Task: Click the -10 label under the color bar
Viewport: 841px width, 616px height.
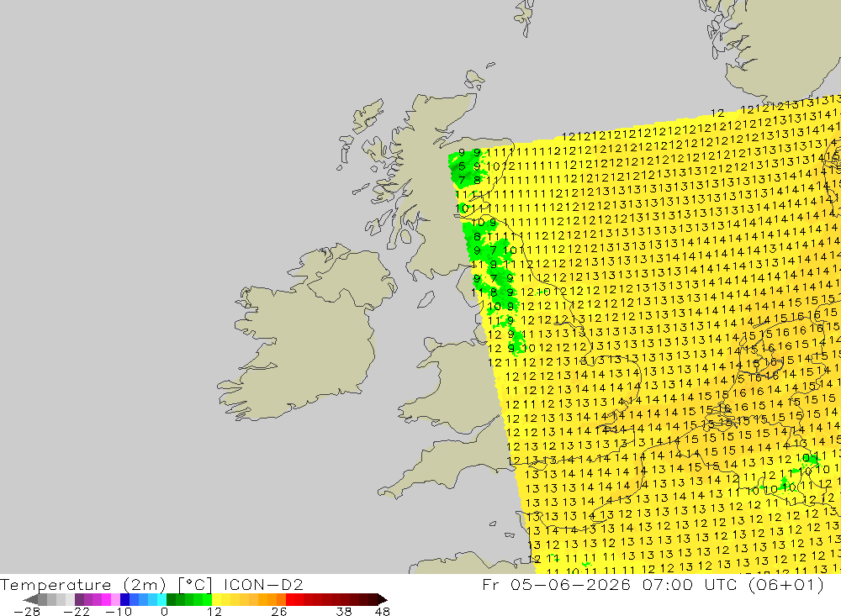Action: (x=118, y=611)
